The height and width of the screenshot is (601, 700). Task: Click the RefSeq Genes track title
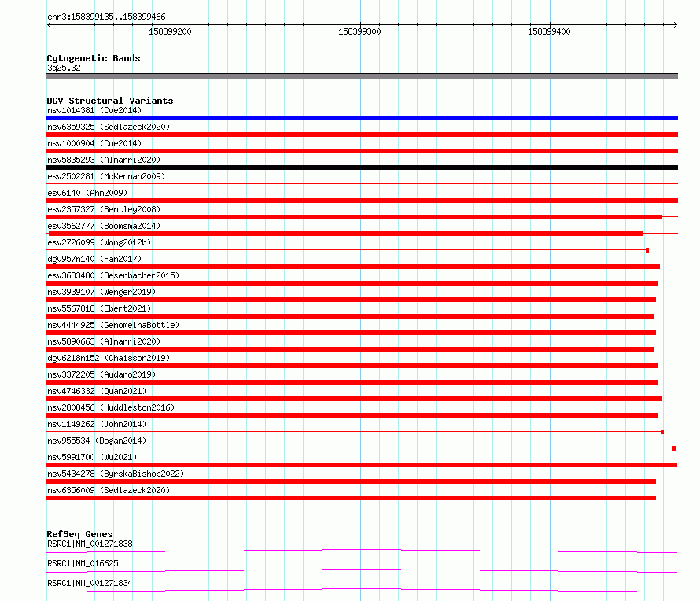79,534
